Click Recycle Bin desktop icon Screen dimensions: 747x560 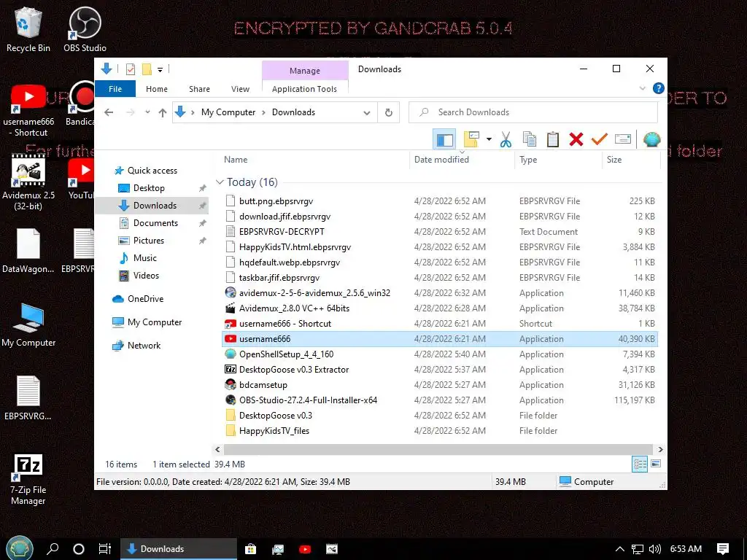point(28,29)
